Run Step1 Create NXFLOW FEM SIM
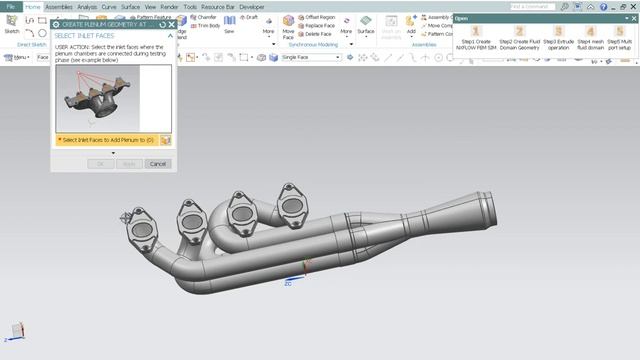 click(476, 38)
